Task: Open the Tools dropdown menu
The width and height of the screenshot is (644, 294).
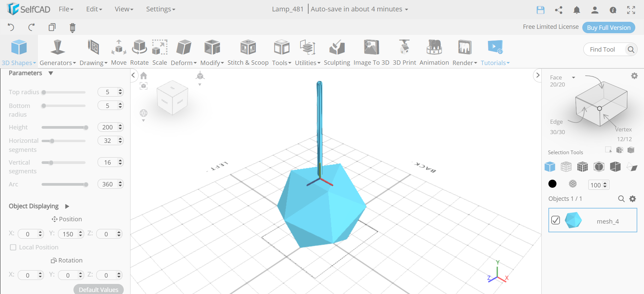Action: click(x=281, y=52)
